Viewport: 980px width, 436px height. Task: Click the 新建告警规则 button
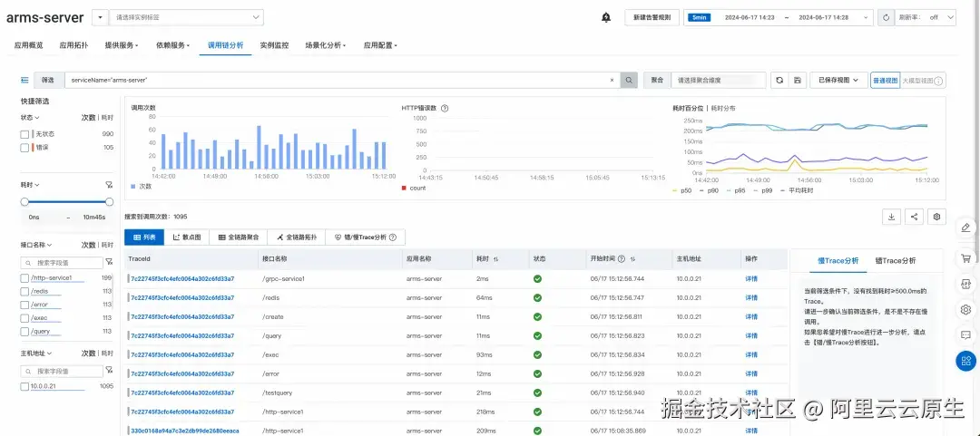coord(652,17)
